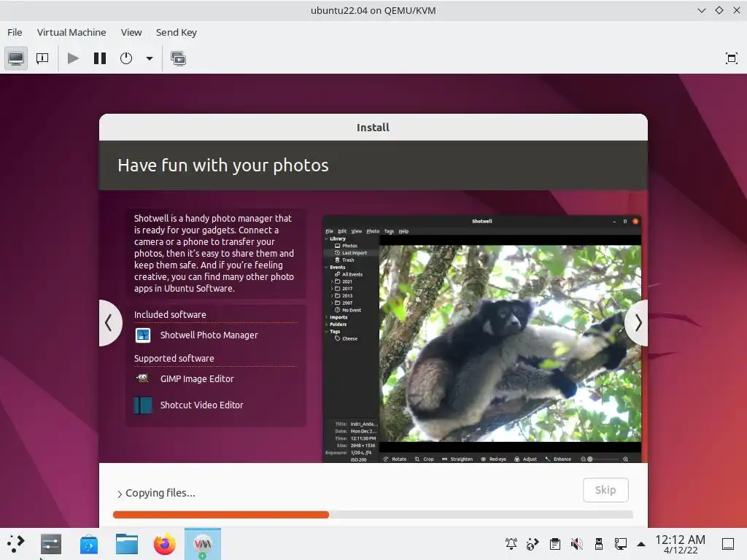Click the Shotcut Video Editor icon
The width and height of the screenshot is (747, 560).
click(143, 405)
